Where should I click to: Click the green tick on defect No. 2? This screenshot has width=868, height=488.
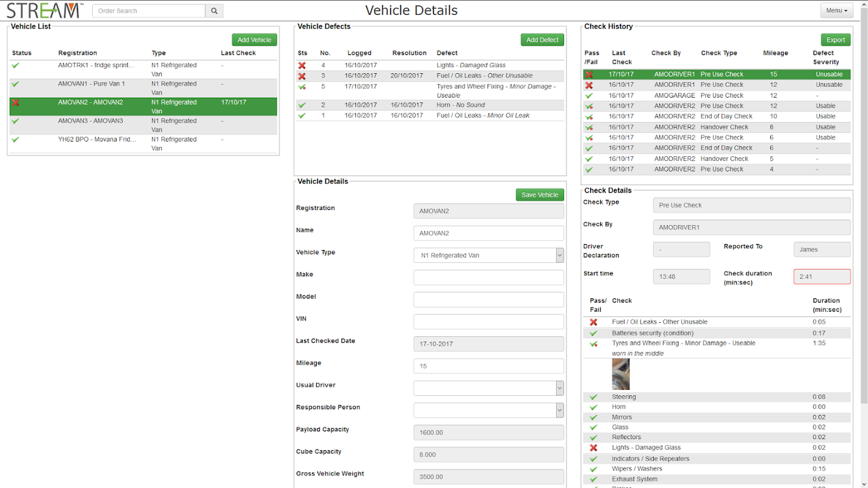(x=302, y=105)
